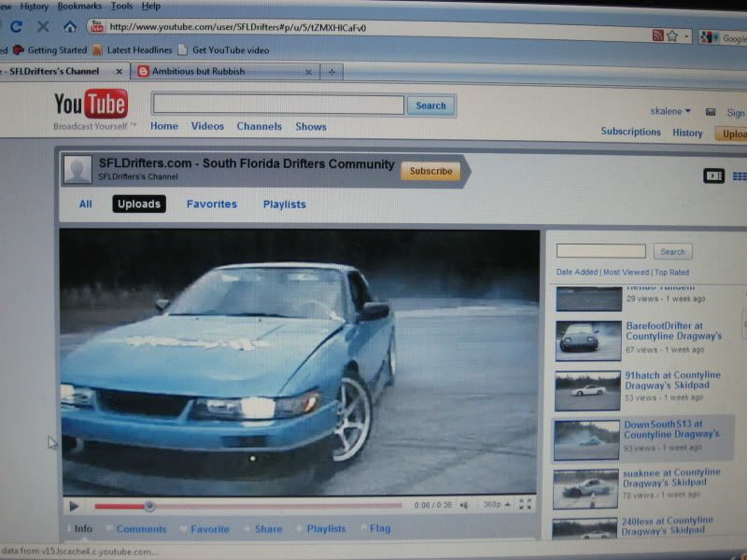Viewport: 747px width, 560px height.
Task: Open the Info tab below the video
Action: point(83,528)
